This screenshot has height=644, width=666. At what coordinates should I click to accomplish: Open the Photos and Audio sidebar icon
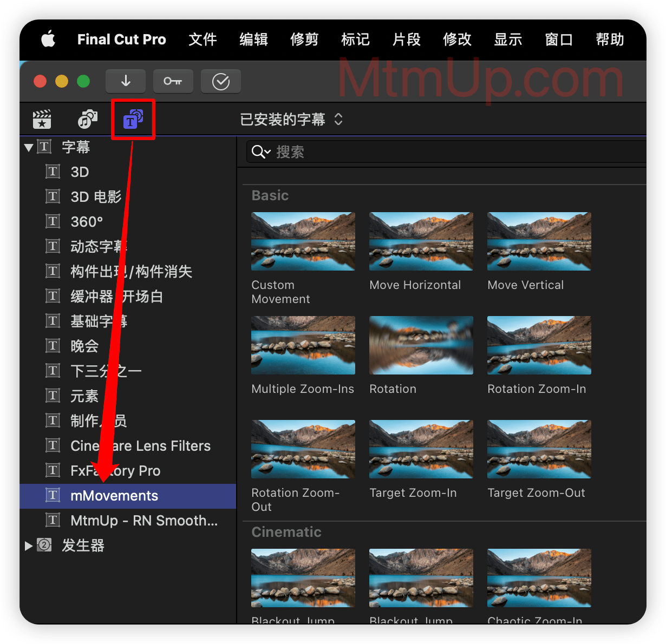coord(87,119)
